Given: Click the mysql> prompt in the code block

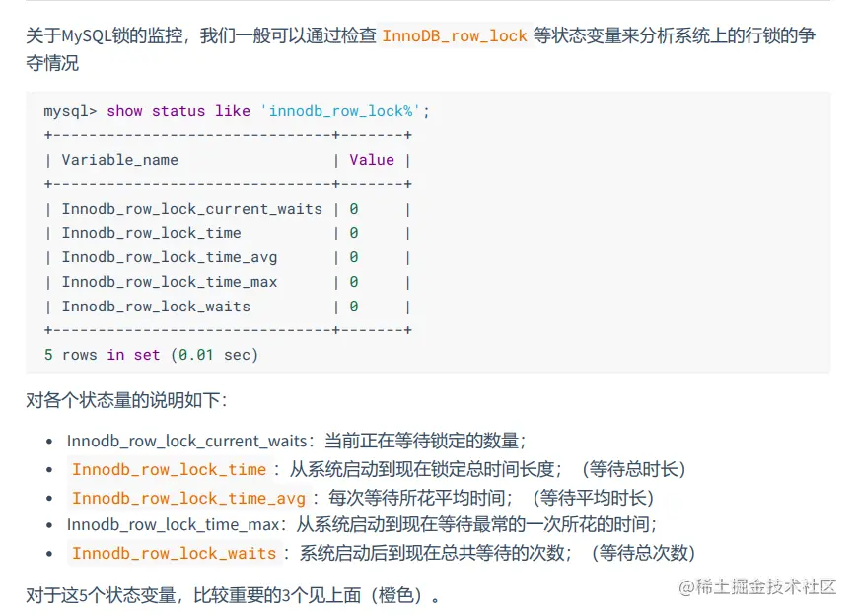Looking at the screenshot, I should 70,111.
